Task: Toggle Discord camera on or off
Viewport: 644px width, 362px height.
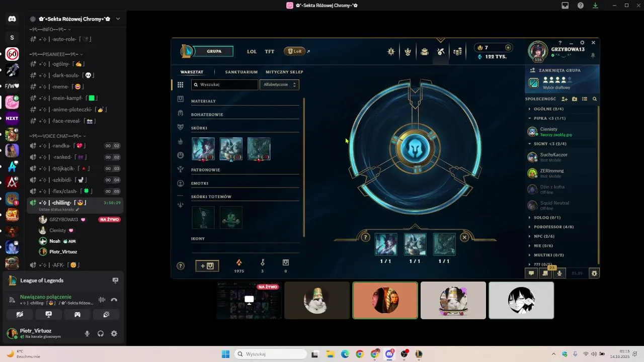Action: point(20,314)
